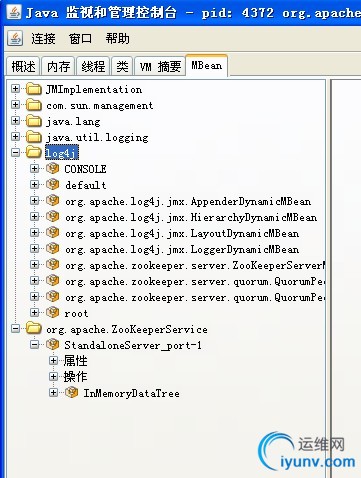Select org.apache.ZooKeeperService label
Viewport: 361px width, 478px height.
coord(127,329)
